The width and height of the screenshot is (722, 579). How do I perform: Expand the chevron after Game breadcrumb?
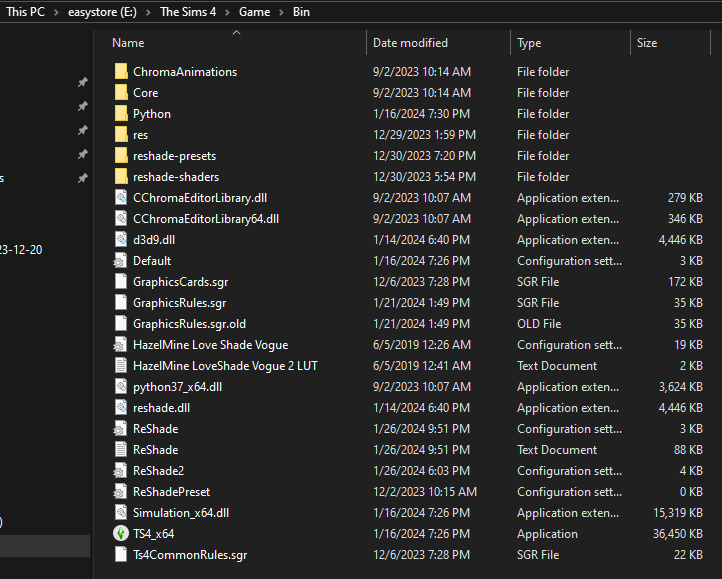pos(281,12)
